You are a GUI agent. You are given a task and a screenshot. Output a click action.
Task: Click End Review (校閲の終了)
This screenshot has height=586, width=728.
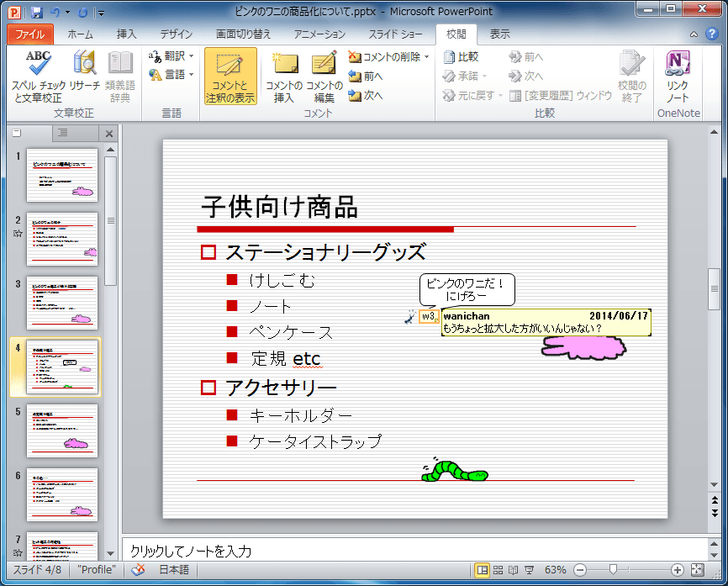click(632, 77)
